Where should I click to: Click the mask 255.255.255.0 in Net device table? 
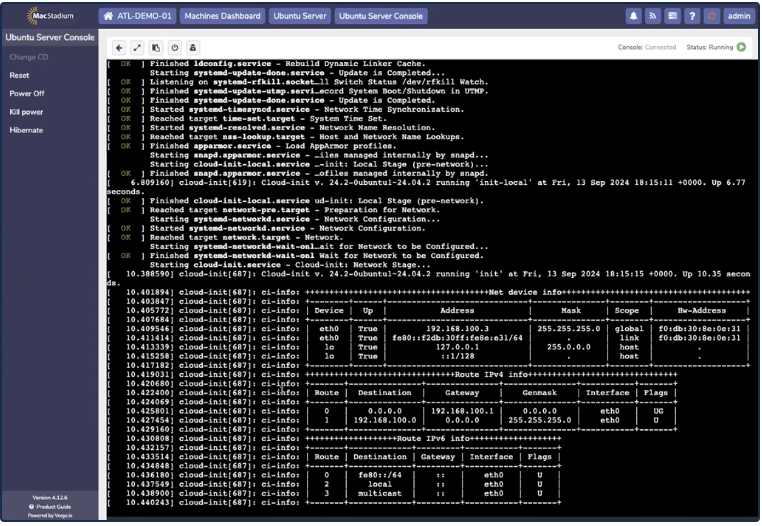[x=569, y=329]
